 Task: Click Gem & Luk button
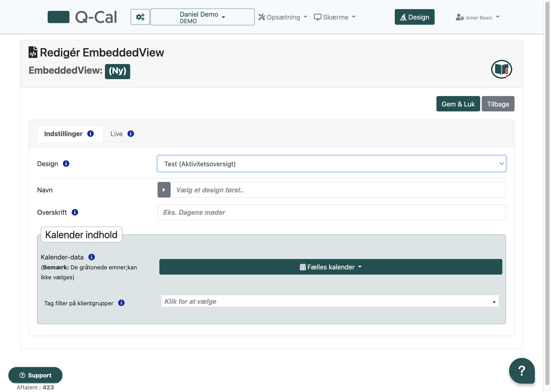[x=458, y=104]
